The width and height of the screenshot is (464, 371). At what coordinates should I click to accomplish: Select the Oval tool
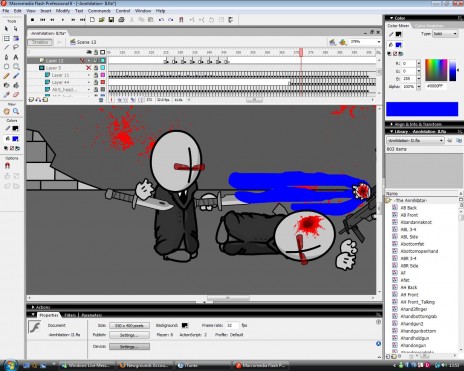[x=6, y=67]
